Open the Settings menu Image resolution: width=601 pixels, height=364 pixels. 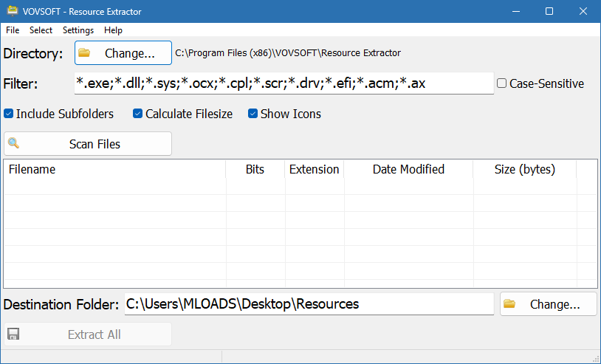pyautogui.click(x=78, y=30)
